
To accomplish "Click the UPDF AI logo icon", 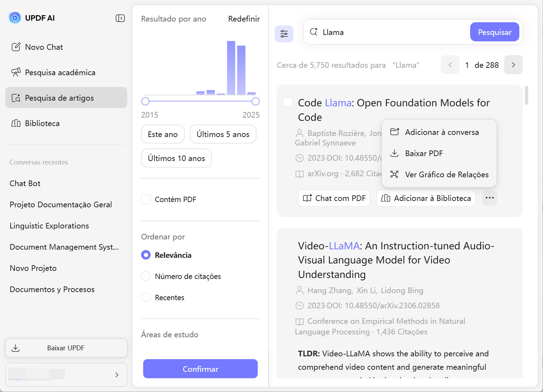I will click(15, 18).
